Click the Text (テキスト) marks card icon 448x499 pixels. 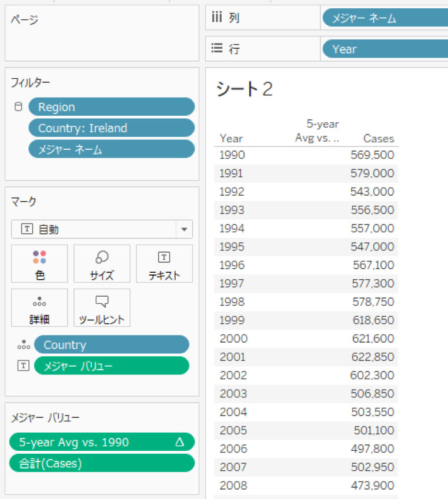click(x=164, y=263)
